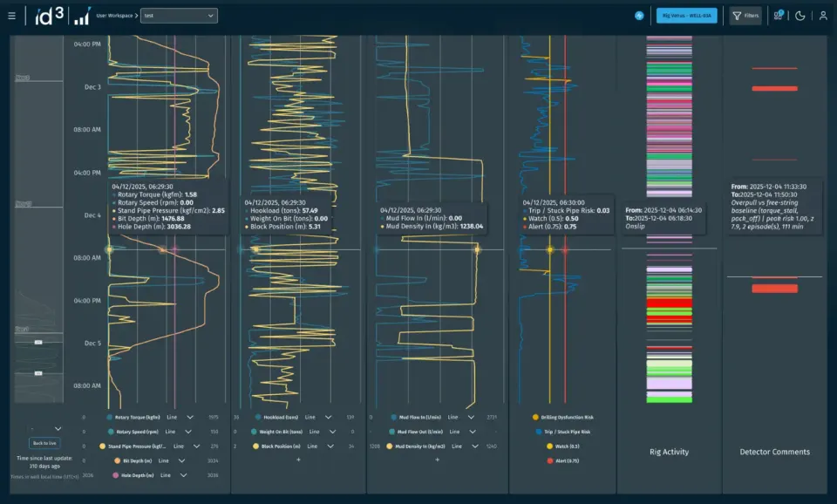Click Hole Depth value 3036.28 in tooltip
Screen dimensions: 837x504
pyautogui.click(x=178, y=227)
